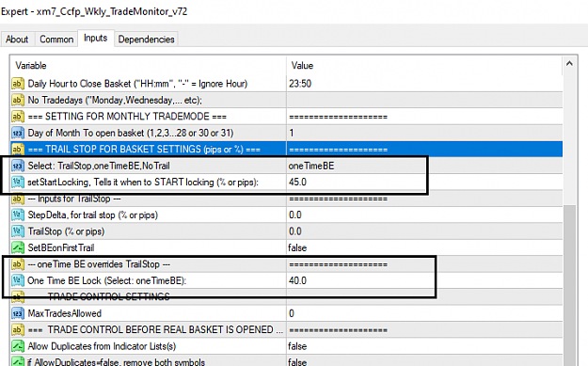Select highlighted 'TRAIL STOP FOR BASKET SETTINGS' row

tap(287, 150)
